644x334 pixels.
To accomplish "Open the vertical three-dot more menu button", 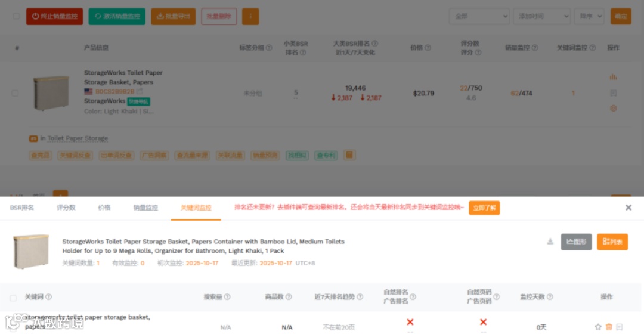I will pos(250,17).
